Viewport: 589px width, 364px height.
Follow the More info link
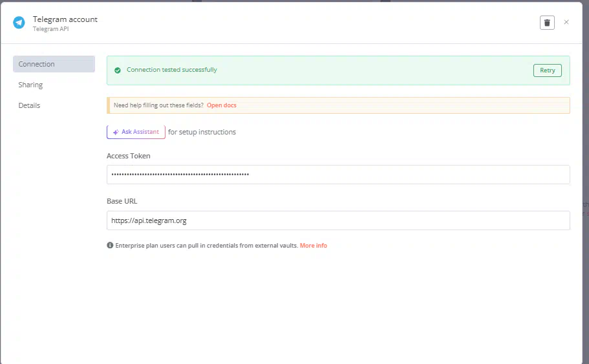314,245
